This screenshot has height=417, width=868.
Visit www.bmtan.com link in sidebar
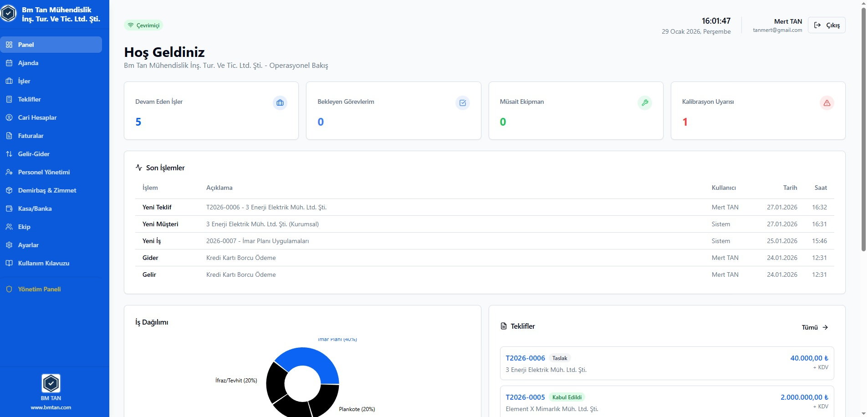pos(51,407)
